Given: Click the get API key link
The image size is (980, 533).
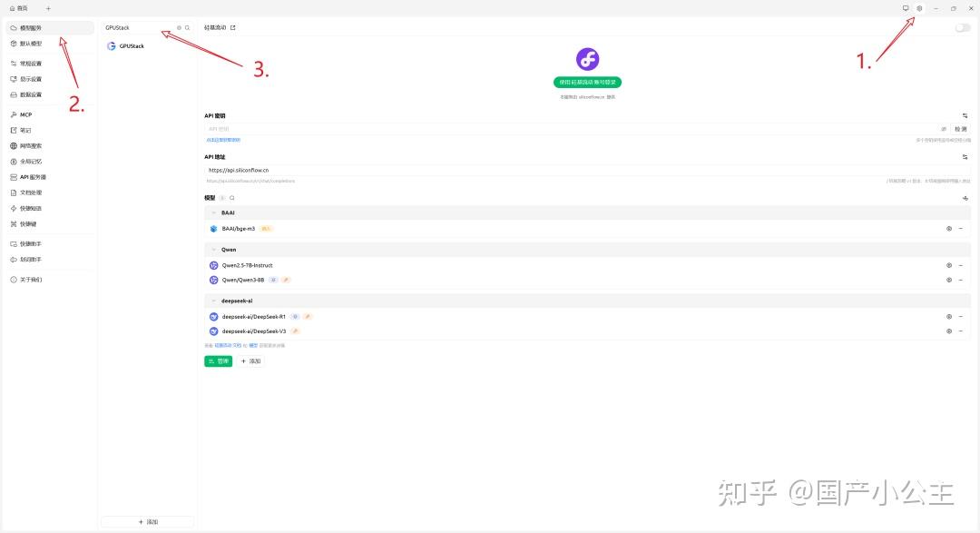Looking at the screenshot, I should click(223, 140).
